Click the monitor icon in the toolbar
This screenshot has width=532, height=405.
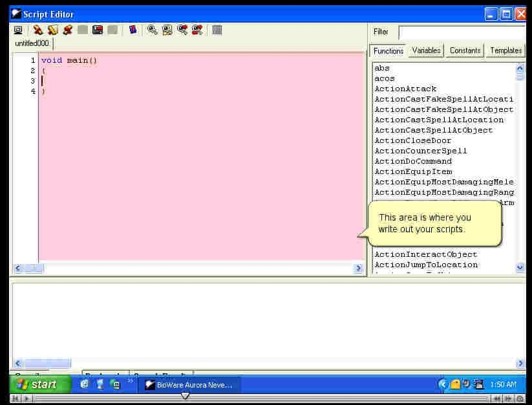coord(18,30)
